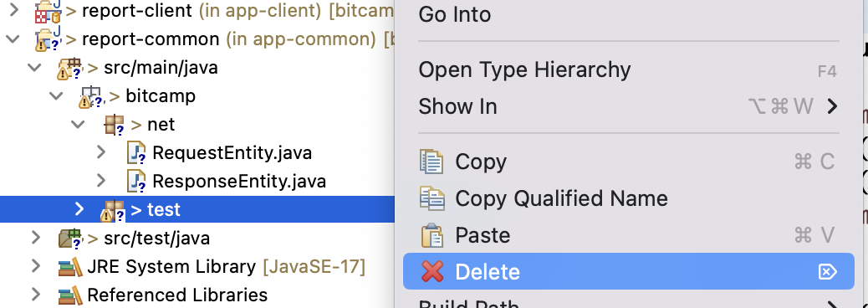Image resolution: width=868 pixels, height=308 pixels.
Task: Collapse the net package
Action: coord(78,124)
